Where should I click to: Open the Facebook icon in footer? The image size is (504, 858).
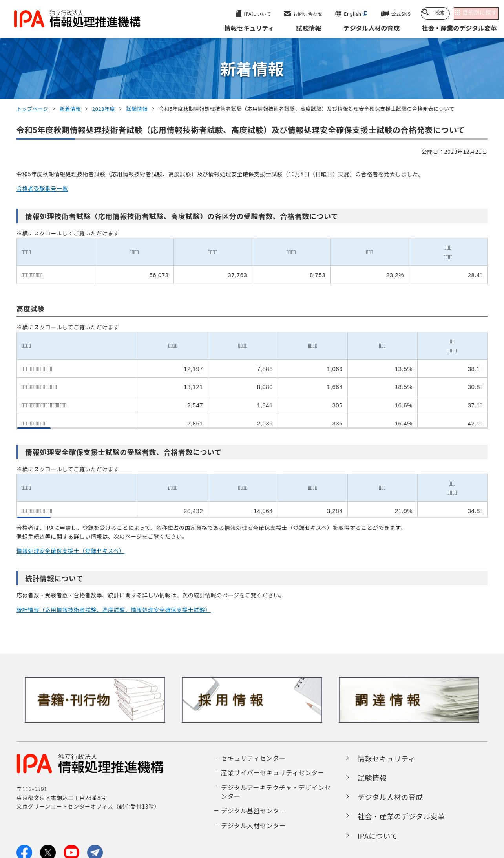(24, 852)
